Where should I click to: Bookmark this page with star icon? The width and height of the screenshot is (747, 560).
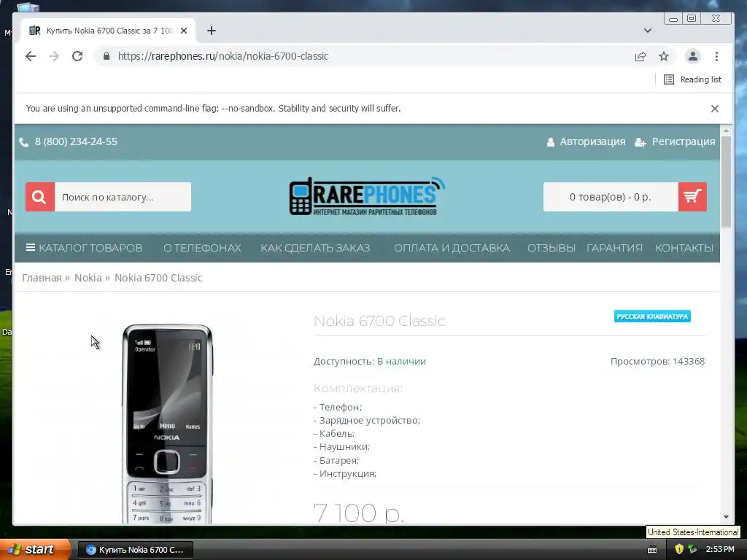tap(664, 56)
